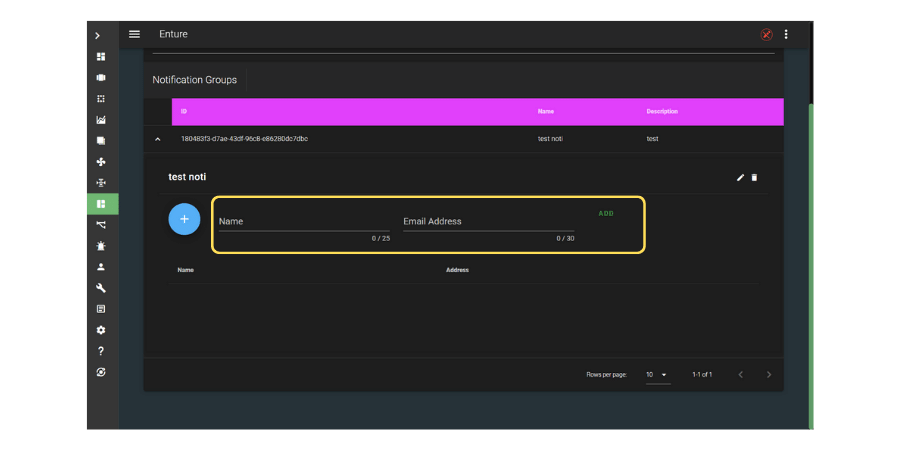Collapse the expanded test noti row
Image resolution: width=900 pixels, height=450 pixels.
[157, 139]
